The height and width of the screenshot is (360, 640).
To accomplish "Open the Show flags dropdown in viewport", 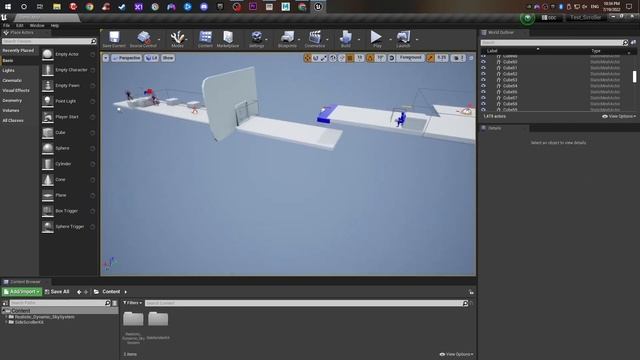I will (x=168, y=58).
